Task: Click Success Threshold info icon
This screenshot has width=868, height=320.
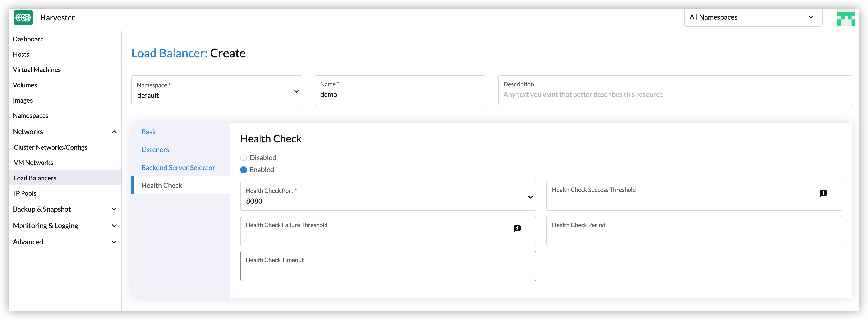Action: tap(823, 193)
